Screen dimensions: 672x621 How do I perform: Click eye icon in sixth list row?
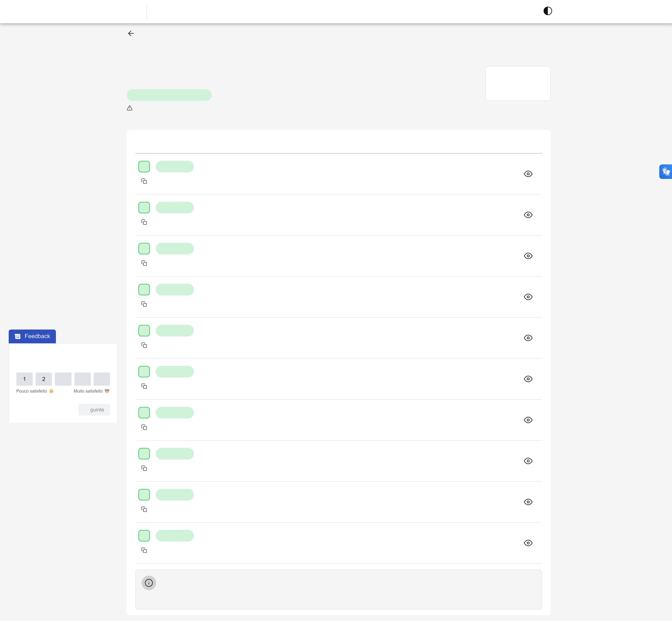point(528,379)
